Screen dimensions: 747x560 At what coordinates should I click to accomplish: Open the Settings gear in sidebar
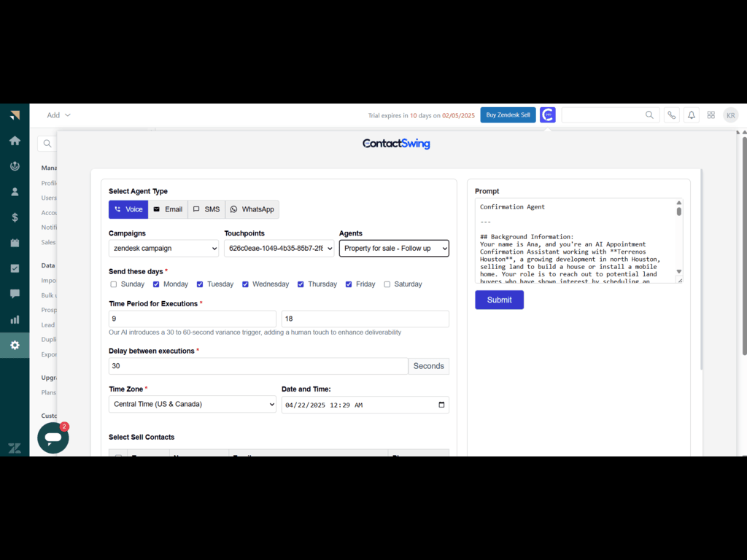click(15, 345)
